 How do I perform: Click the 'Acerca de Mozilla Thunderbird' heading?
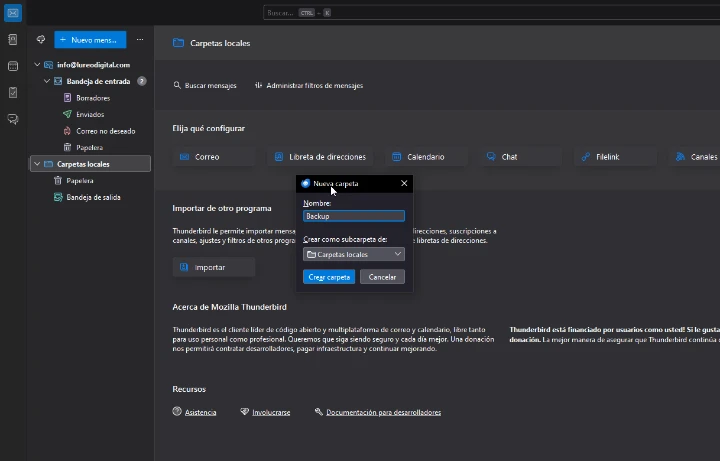[229, 307]
